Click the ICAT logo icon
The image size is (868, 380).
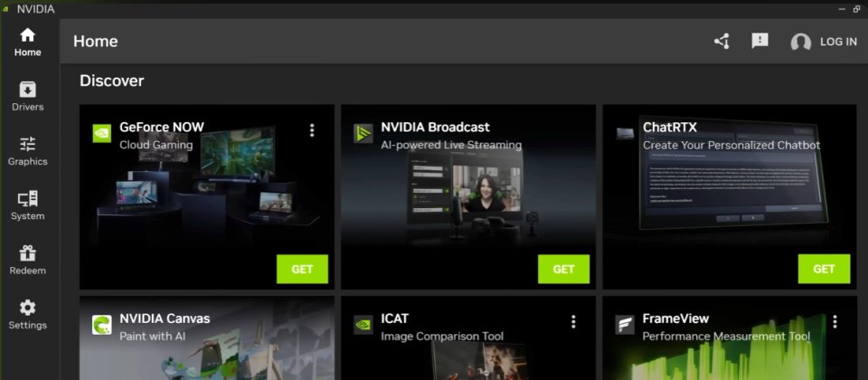click(x=363, y=325)
